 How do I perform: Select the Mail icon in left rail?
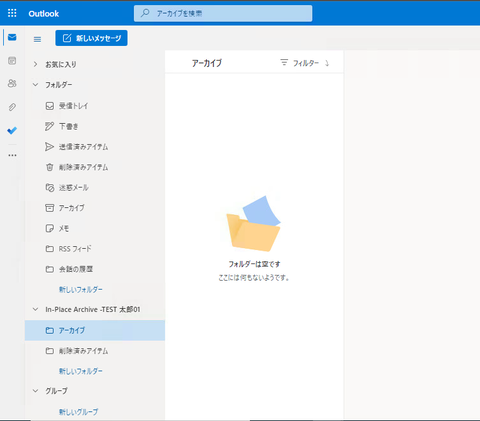tap(12, 37)
